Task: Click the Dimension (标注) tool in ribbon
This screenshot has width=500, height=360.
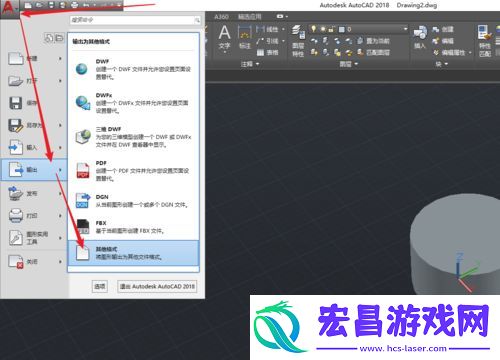Action: (x=245, y=38)
